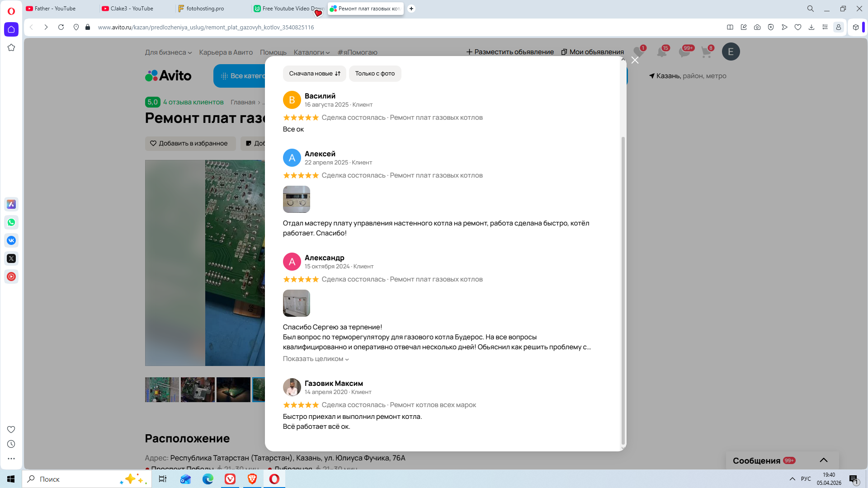This screenshot has width=868, height=488.
Task: Expand 'Для бизнеса' menu
Action: [168, 52]
